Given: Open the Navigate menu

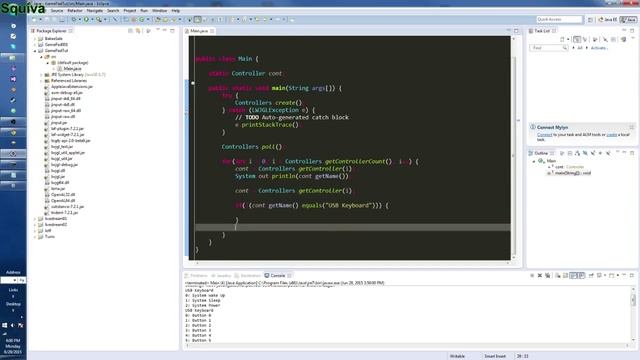Looking at the screenshot, I should tap(95, 11).
